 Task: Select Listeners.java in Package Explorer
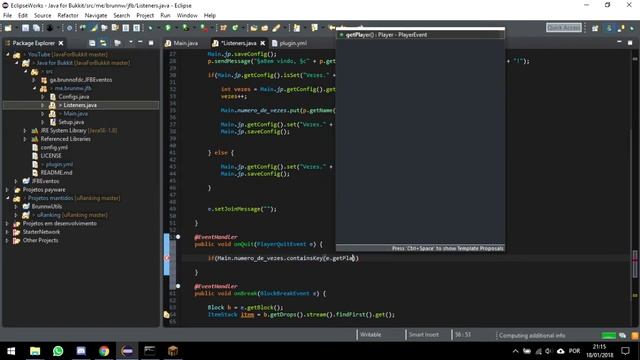(80, 105)
